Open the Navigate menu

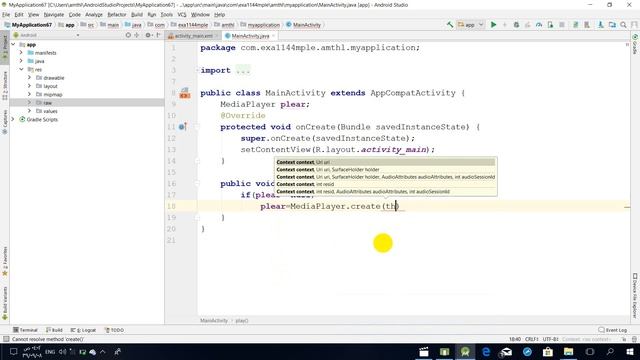coord(53,14)
